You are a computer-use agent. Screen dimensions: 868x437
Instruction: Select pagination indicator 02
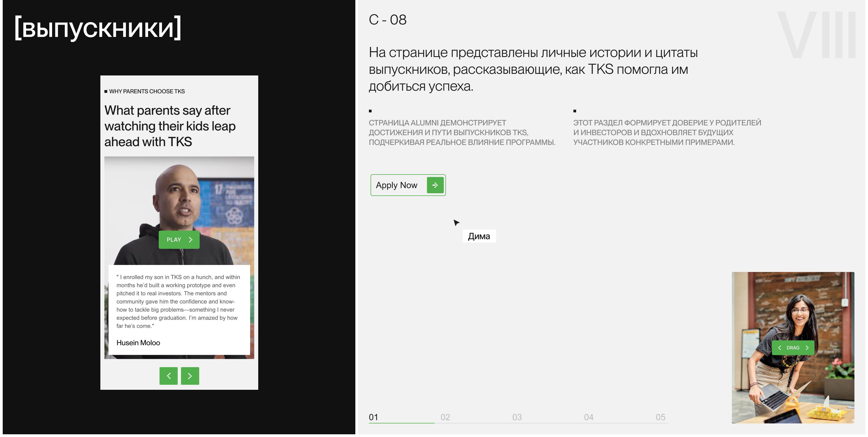click(445, 417)
